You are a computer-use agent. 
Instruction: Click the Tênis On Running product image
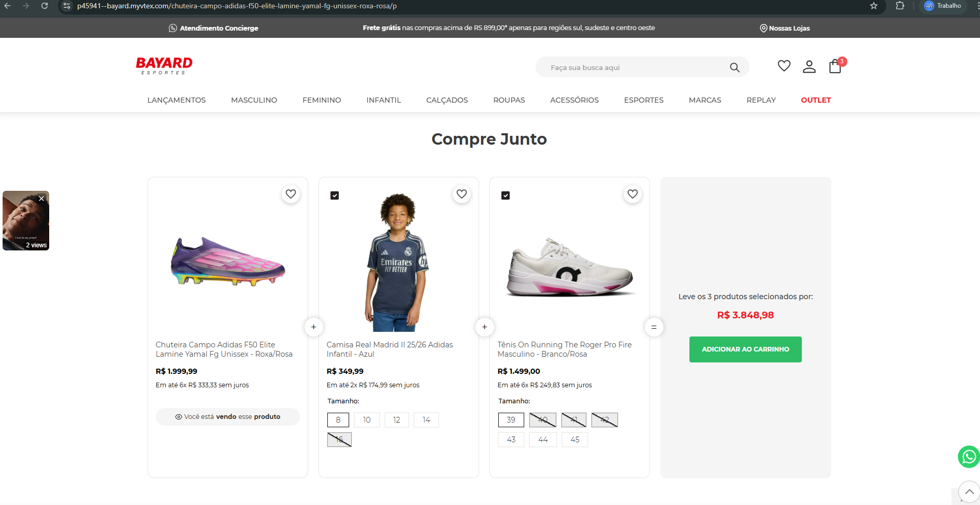coord(570,268)
